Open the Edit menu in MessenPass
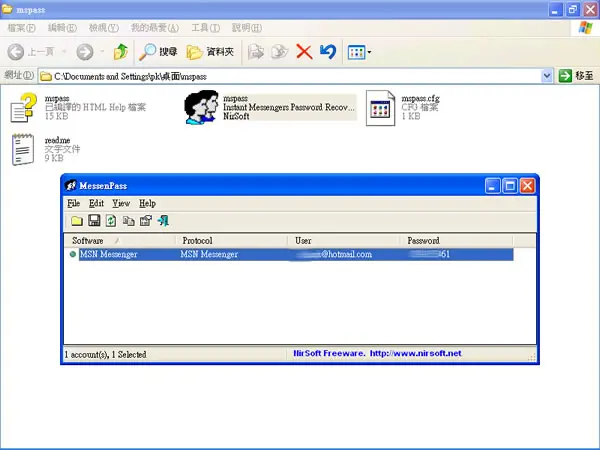The width and height of the screenshot is (600, 450). click(96, 203)
